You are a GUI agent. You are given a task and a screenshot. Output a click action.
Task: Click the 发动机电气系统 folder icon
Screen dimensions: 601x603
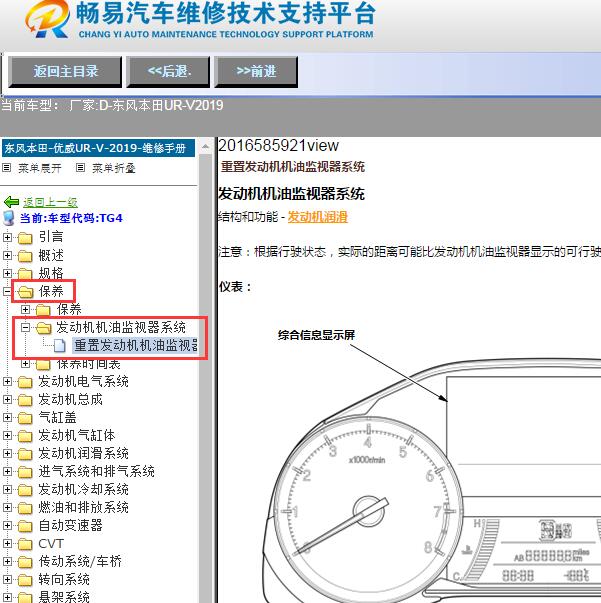pos(25,382)
